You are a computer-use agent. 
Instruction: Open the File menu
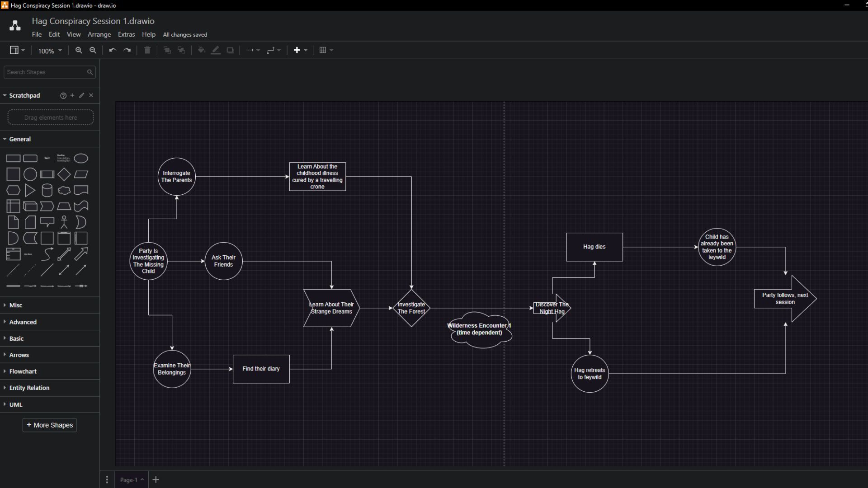point(37,34)
